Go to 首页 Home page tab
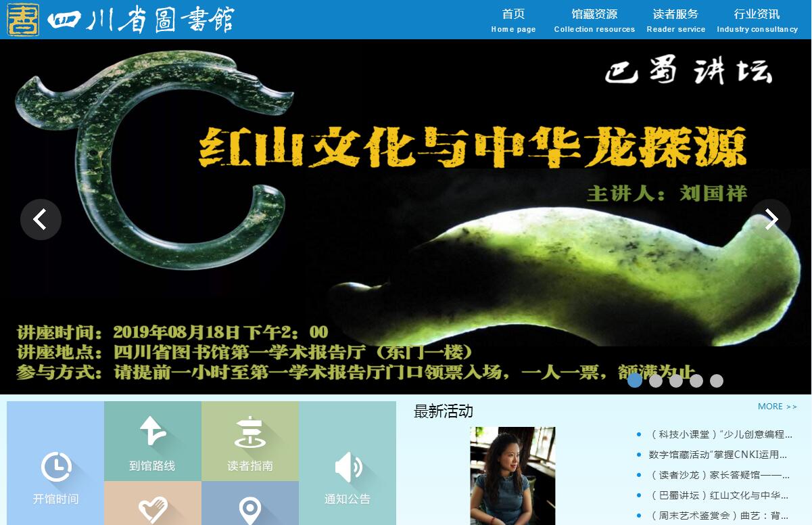Screen dimensions: 812x525 513,20
